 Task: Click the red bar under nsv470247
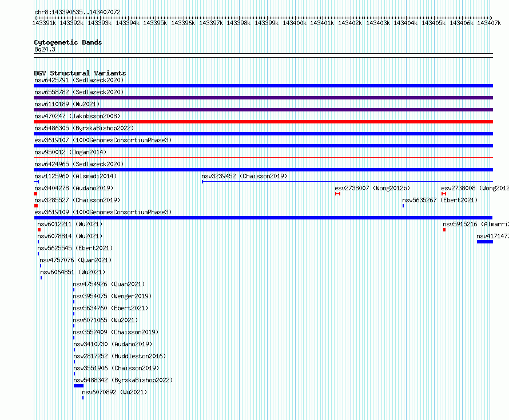(x=263, y=122)
